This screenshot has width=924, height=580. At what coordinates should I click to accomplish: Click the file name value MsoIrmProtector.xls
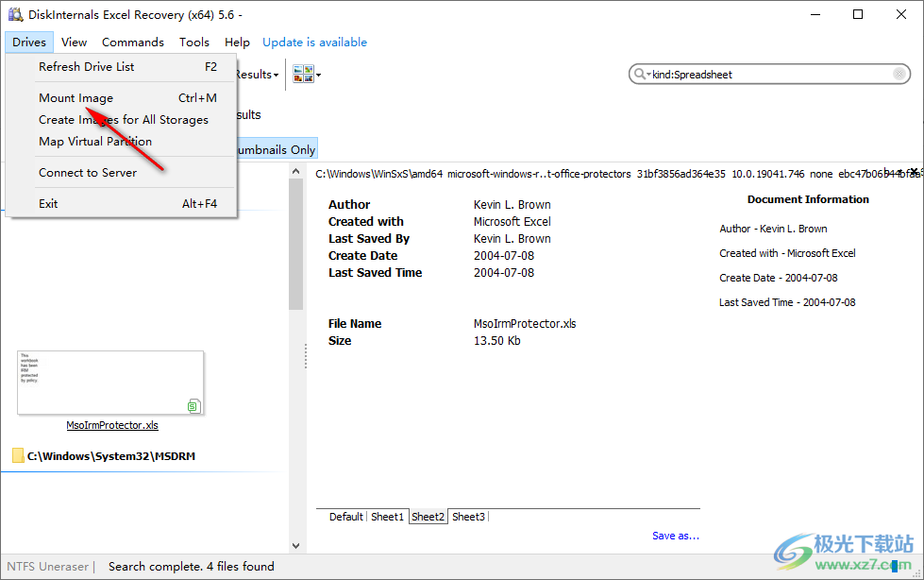tap(525, 324)
